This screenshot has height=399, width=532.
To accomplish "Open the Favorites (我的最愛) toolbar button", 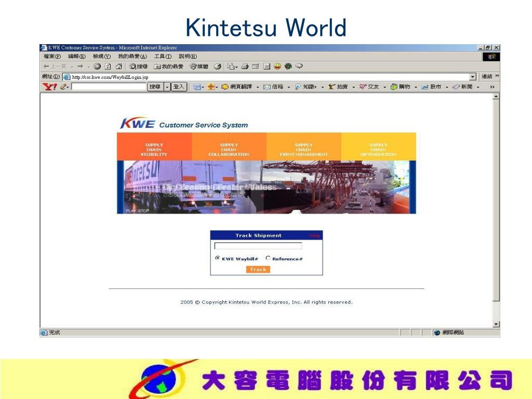I will 168,66.
